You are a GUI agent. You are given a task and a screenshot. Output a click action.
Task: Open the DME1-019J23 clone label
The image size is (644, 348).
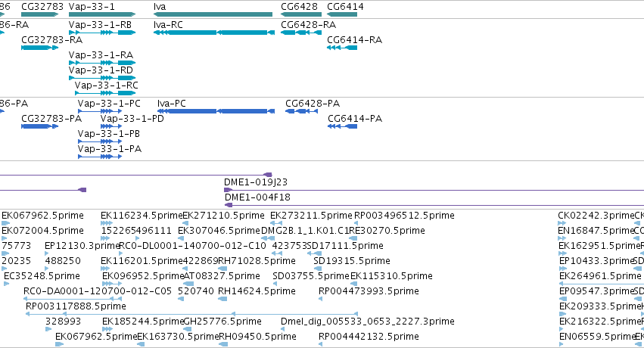(x=256, y=182)
